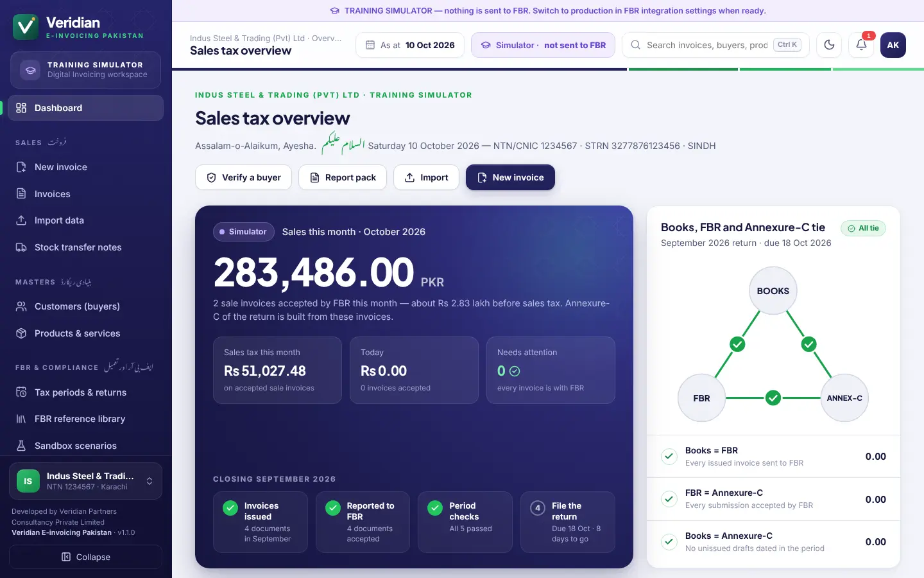Click the training simulator graduation cap icon

tap(30, 70)
